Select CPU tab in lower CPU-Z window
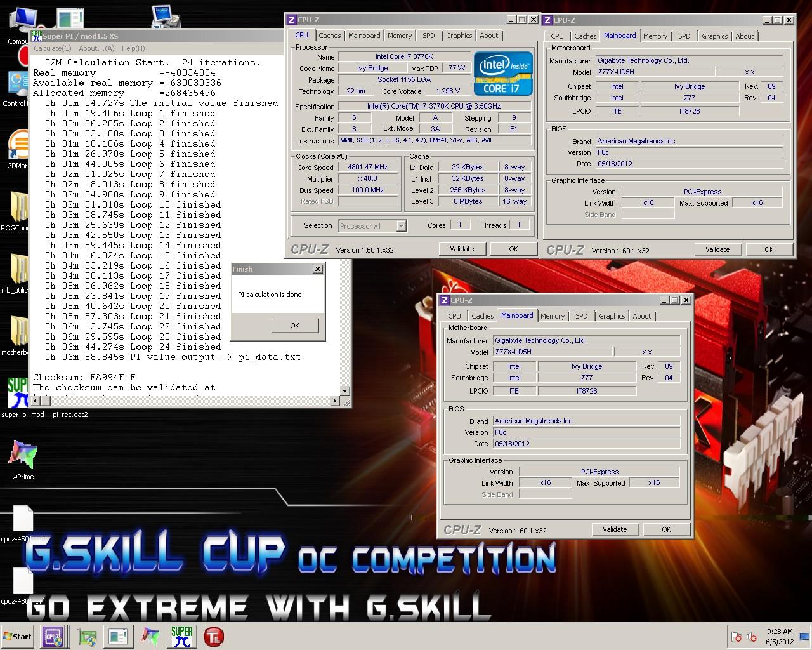The width and height of the screenshot is (812, 650). click(x=455, y=316)
